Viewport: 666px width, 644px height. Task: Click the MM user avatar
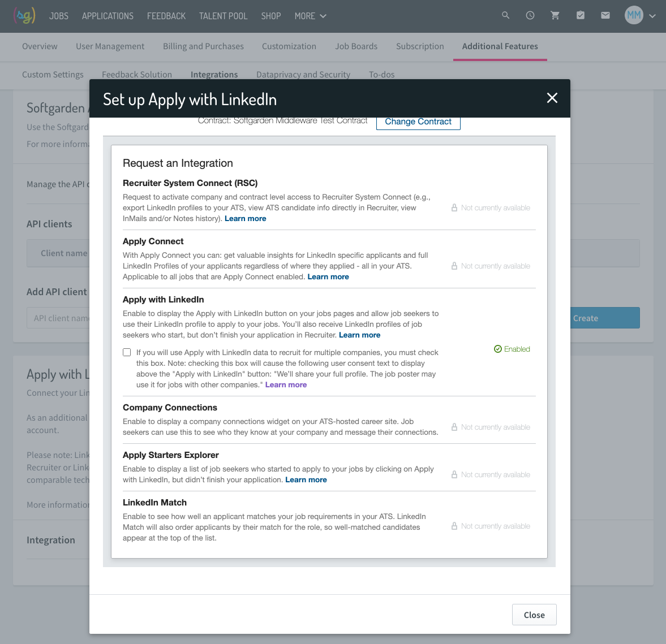point(634,15)
